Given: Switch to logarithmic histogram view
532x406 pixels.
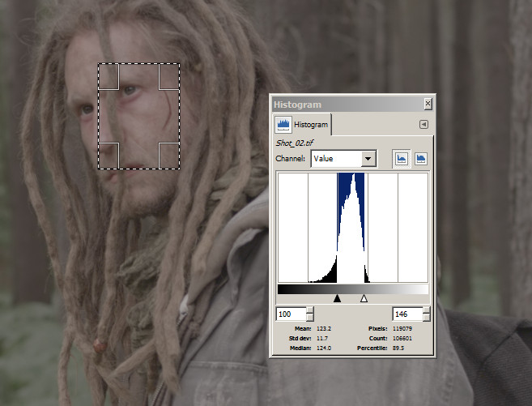Looking at the screenshot, I should (420, 159).
